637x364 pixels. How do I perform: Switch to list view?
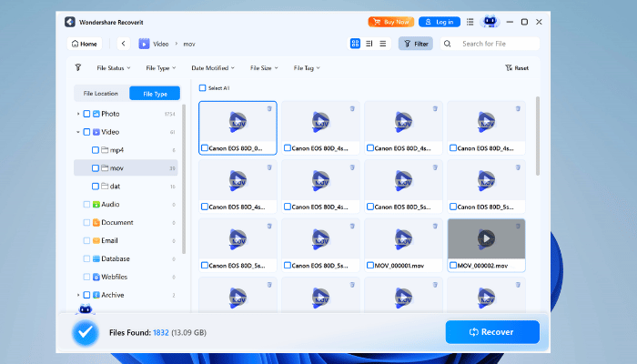(x=383, y=44)
